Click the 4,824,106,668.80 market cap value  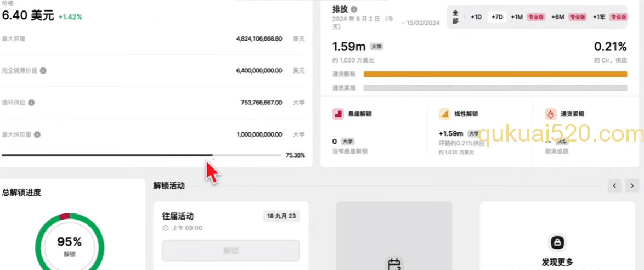pos(259,38)
